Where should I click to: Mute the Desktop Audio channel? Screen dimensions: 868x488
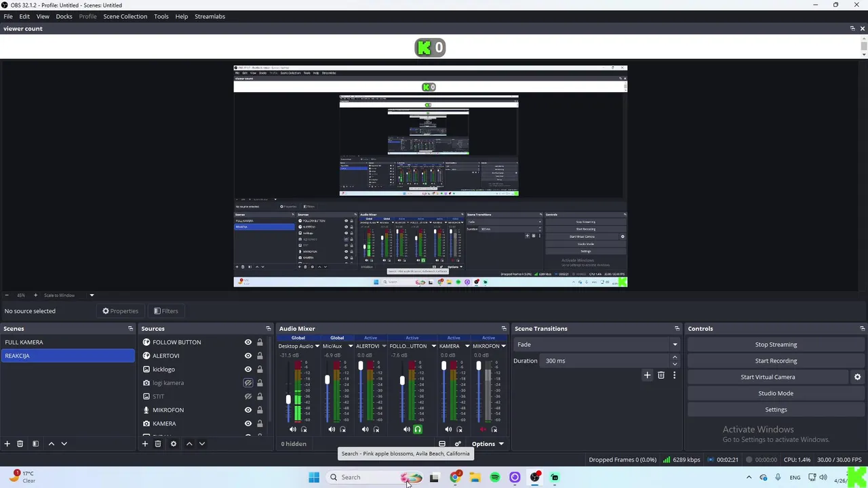(x=293, y=429)
